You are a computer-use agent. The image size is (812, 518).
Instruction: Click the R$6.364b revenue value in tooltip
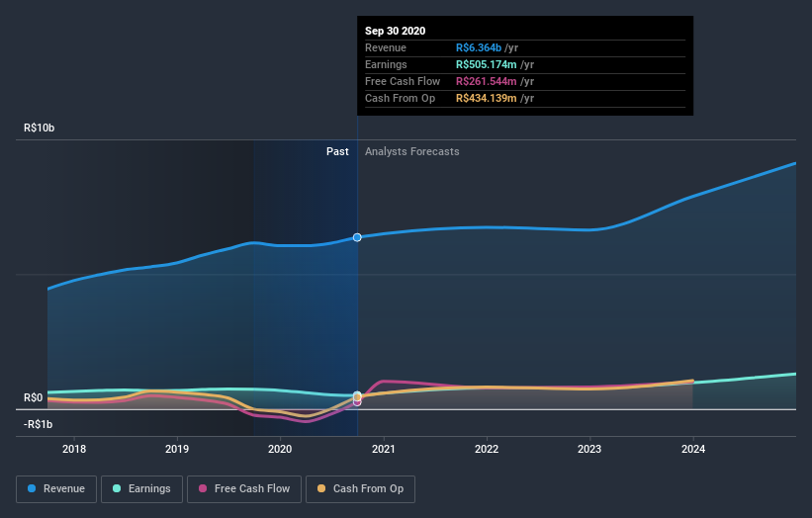479,47
